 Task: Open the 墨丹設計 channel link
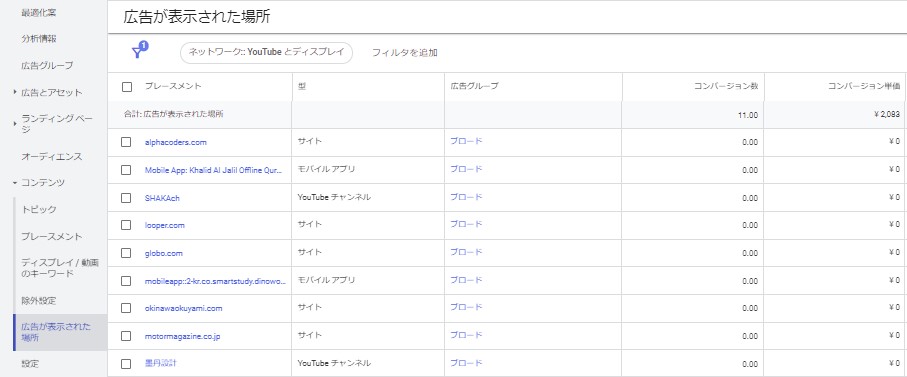tap(160, 364)
